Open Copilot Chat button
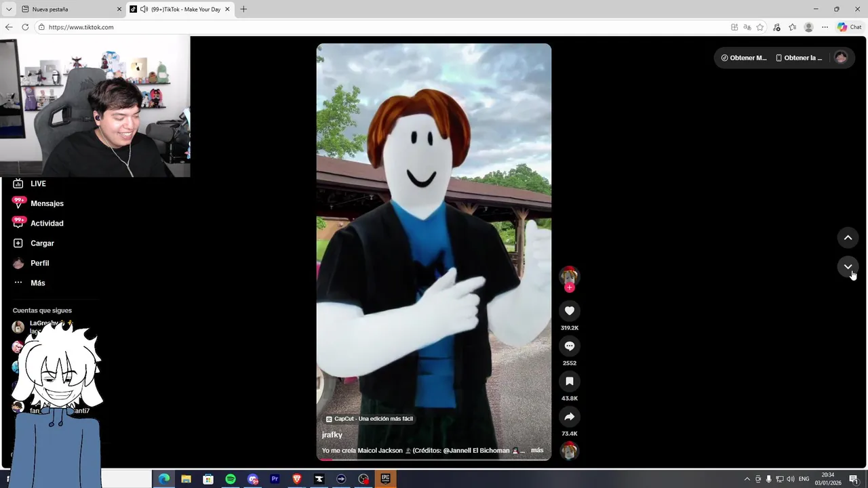 click(x=849, y=27)
